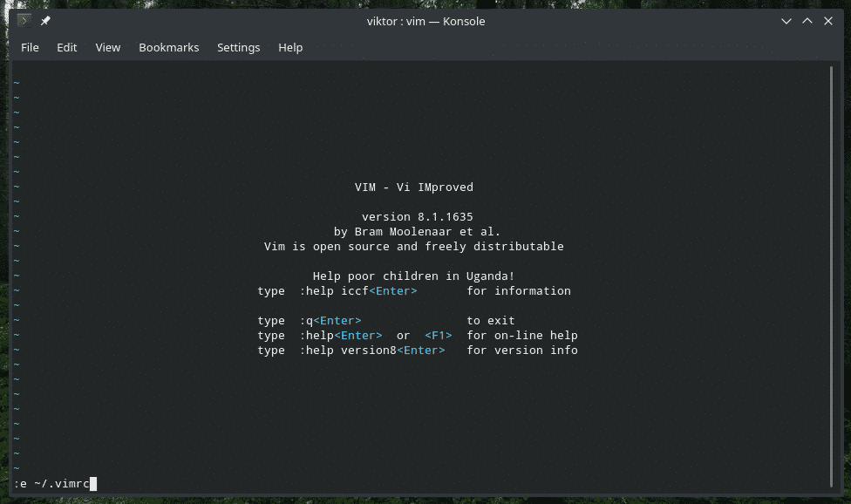
Task: Click the ':e ~/.vimrc' command line text
Action: coord(51,483)
